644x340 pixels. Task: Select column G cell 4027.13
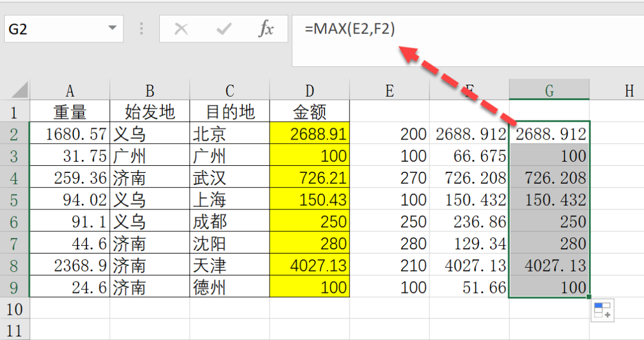tap(549, 265)
